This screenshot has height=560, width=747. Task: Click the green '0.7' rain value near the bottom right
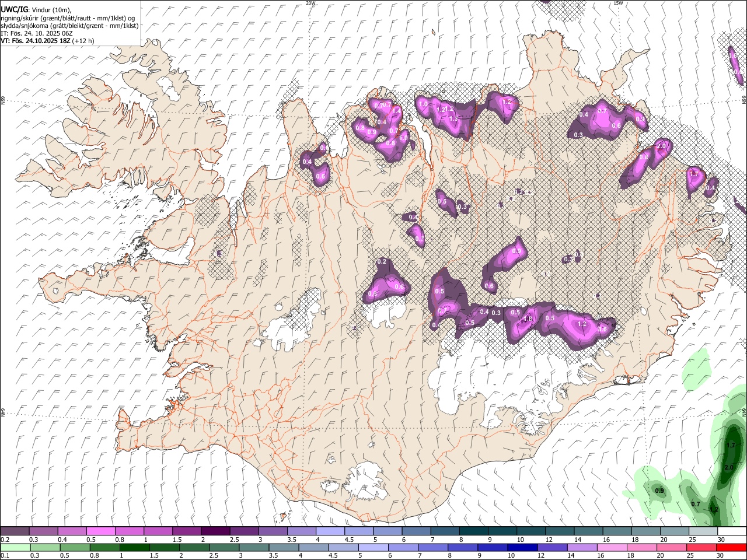point(696,504)
